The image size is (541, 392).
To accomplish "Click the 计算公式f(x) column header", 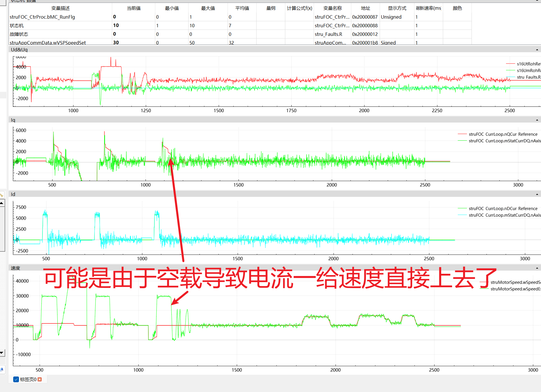I will 299,8.
